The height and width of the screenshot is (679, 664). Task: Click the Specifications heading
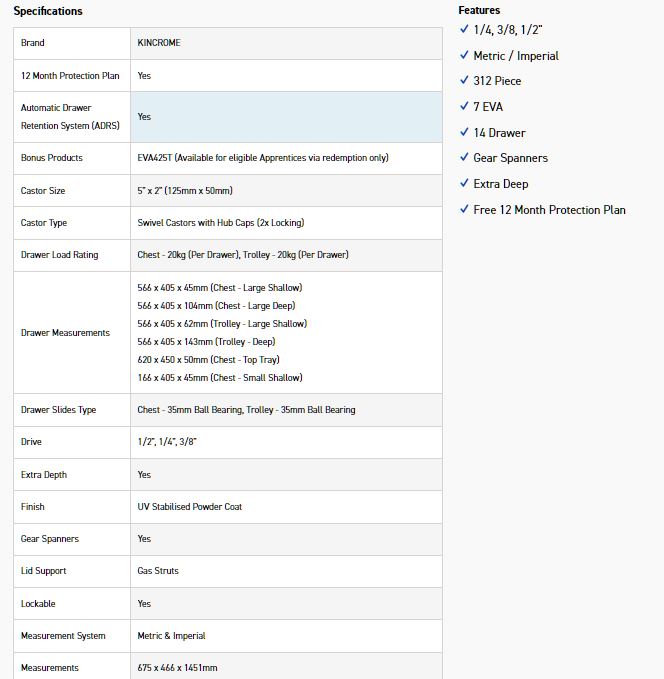point(48,11)
